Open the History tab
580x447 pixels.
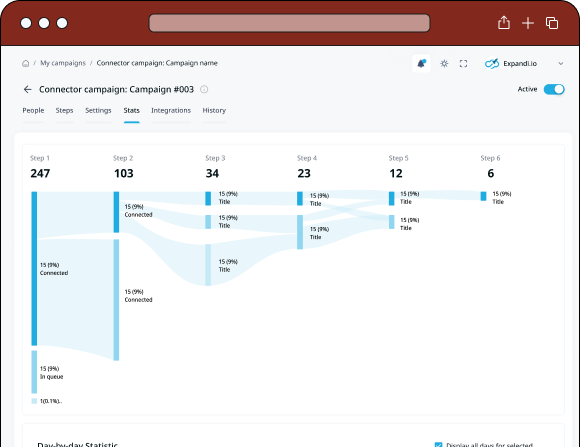pyautogui.click(x=214, y=110)
